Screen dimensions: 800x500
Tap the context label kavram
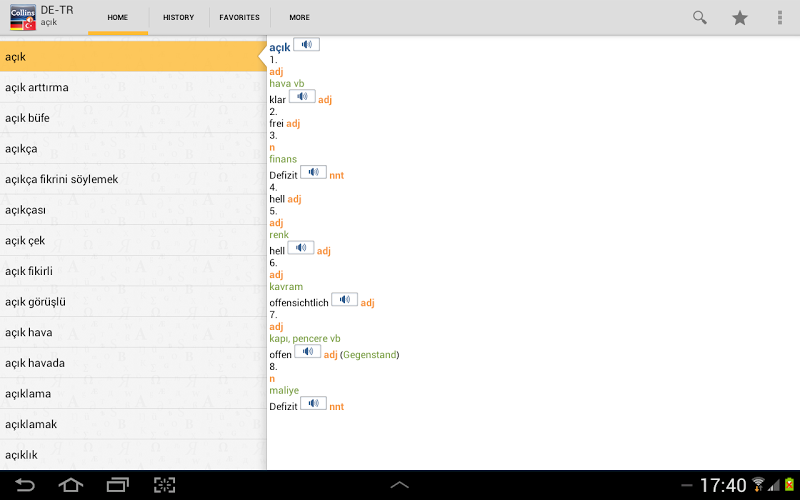coord(286,287)
